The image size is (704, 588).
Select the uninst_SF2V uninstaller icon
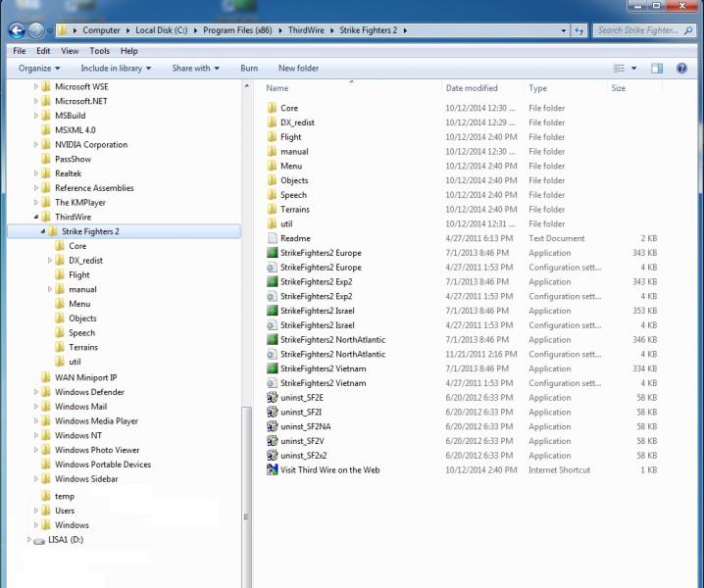(x=272, y=441)
